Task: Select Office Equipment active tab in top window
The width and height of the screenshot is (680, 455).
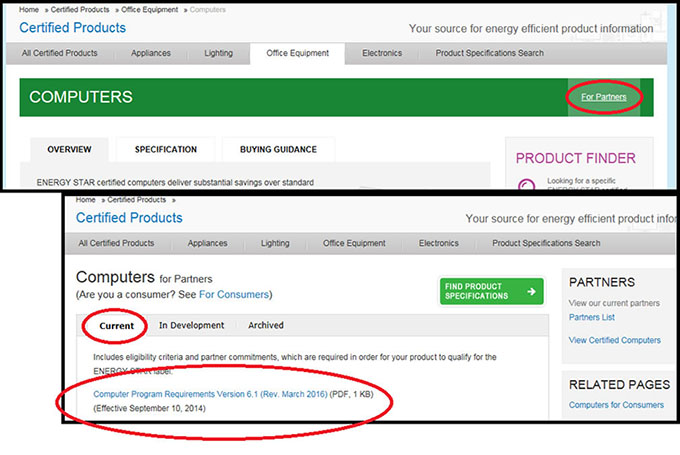Action: (298, 53)
